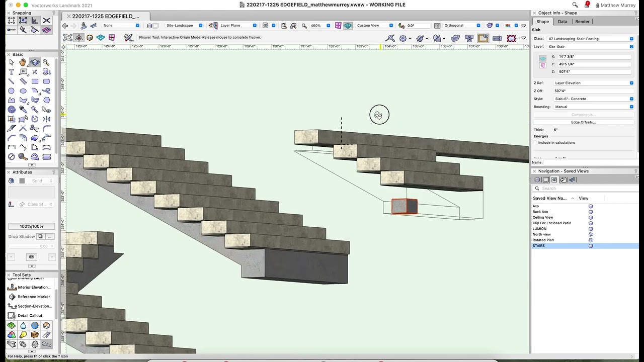Image resolution: width=644 pixels, height=362 pixels.
Task: Click the 100%/100% opacity button
Action: pyautogui.click(x=31, y=226)
